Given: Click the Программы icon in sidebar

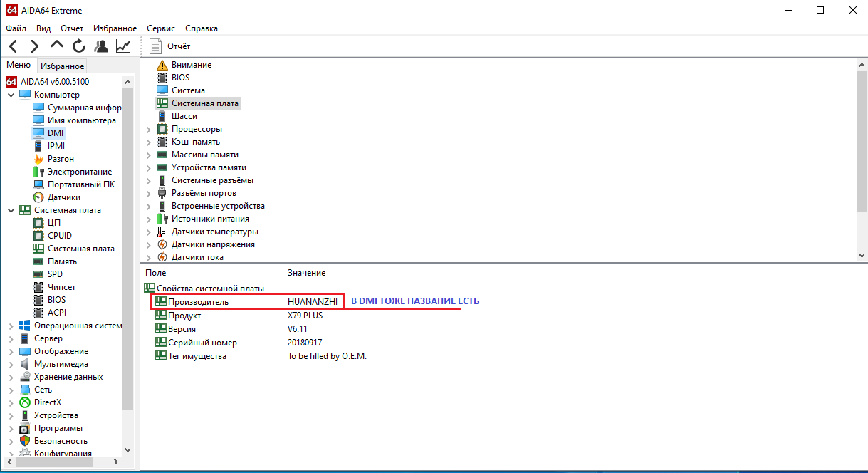Looking at the screenshot, I should (25, 428).
